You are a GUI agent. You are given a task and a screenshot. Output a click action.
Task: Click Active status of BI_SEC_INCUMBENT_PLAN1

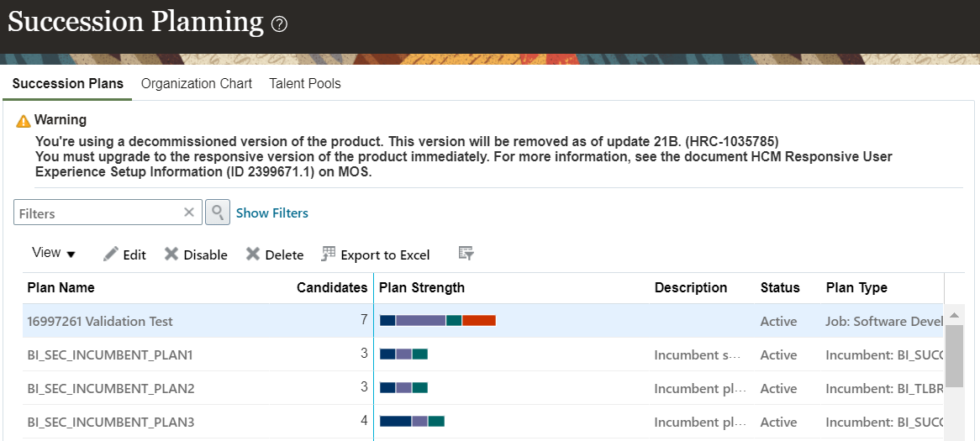(778, 354)
